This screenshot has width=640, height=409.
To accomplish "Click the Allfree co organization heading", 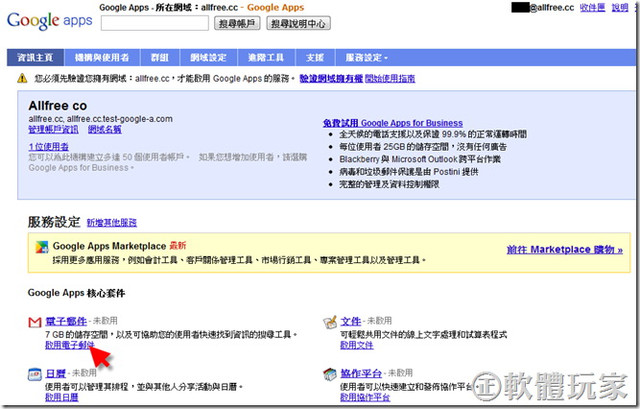I will coord(58,106).
